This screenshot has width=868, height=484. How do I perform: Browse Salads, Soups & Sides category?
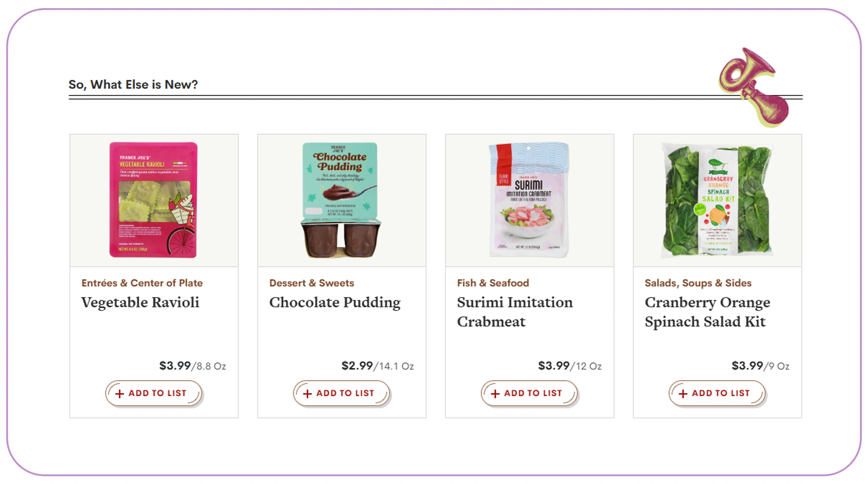click(x=698, y=283)
